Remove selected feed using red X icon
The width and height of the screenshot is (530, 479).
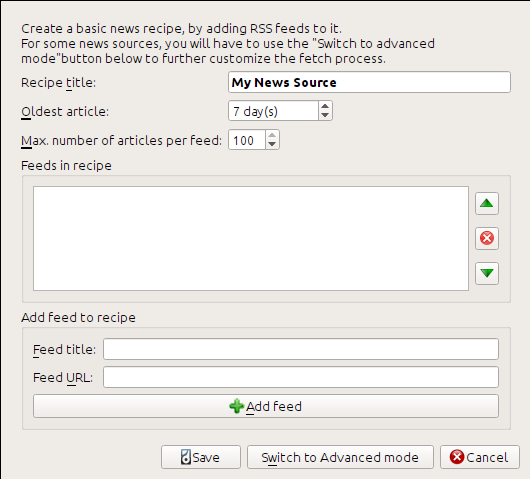tap(487, 238)
